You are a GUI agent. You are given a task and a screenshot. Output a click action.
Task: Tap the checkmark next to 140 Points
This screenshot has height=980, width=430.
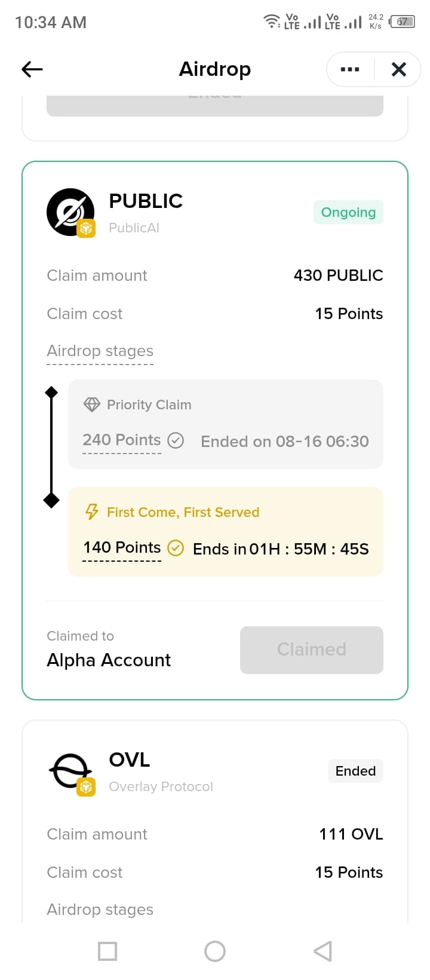pos(176,548)
